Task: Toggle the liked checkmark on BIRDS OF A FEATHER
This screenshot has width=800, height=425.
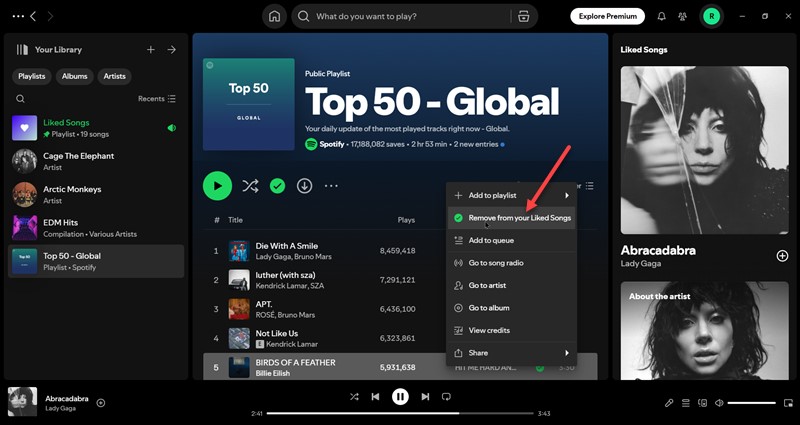Action: (540, 367)
